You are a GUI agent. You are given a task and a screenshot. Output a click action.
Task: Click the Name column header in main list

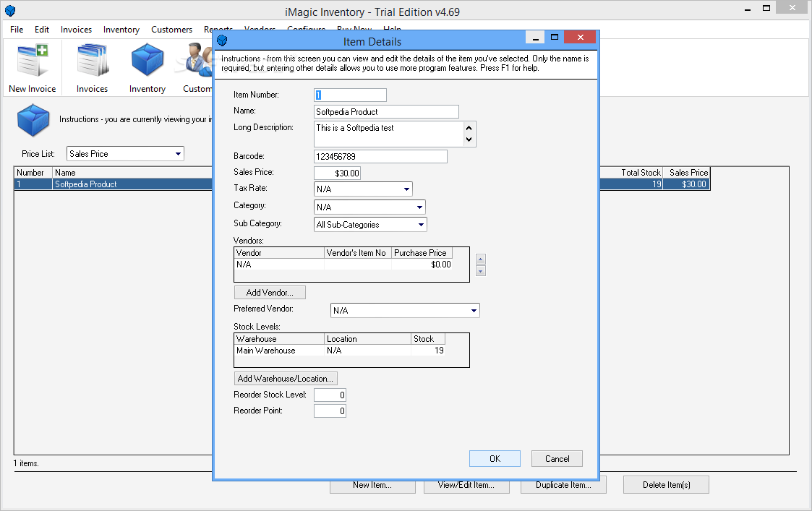[x=132, y=173]
